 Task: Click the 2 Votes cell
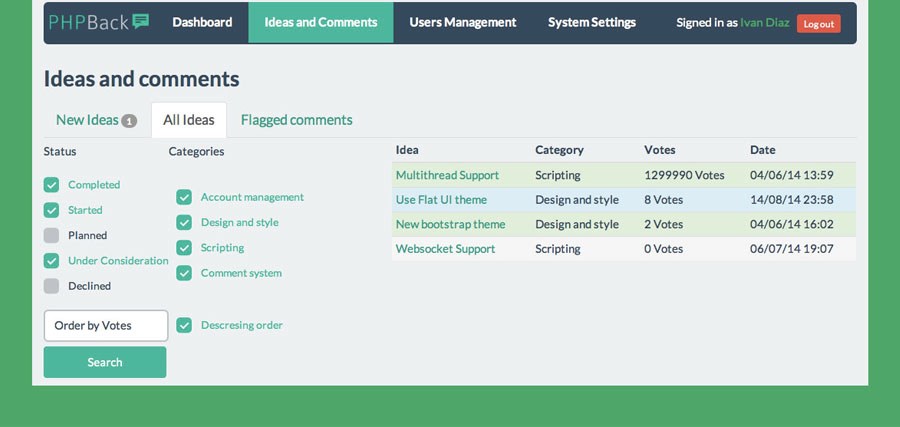point(664,224)
